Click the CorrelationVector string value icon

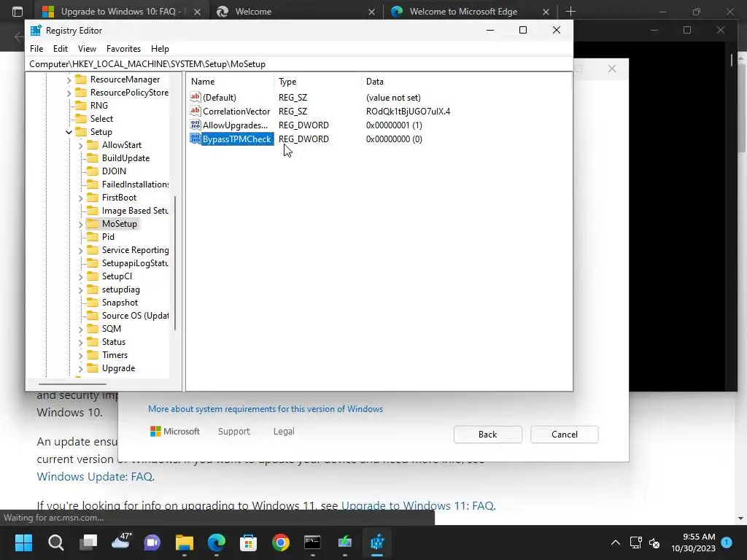pyautogui.click(x=196, y=111)
